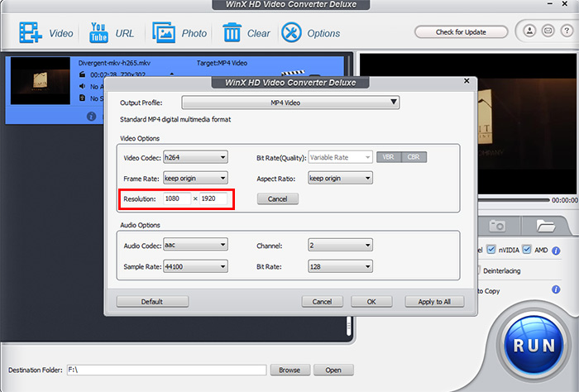Click the Video toolbar label
The height and width of the screenshot is (392, 579).
point(61,33)
